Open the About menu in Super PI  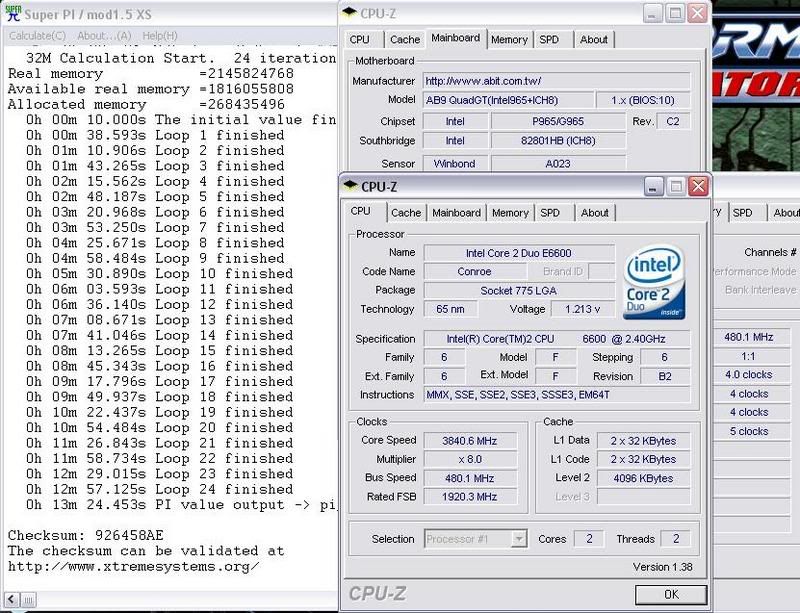tap(104, 36)
